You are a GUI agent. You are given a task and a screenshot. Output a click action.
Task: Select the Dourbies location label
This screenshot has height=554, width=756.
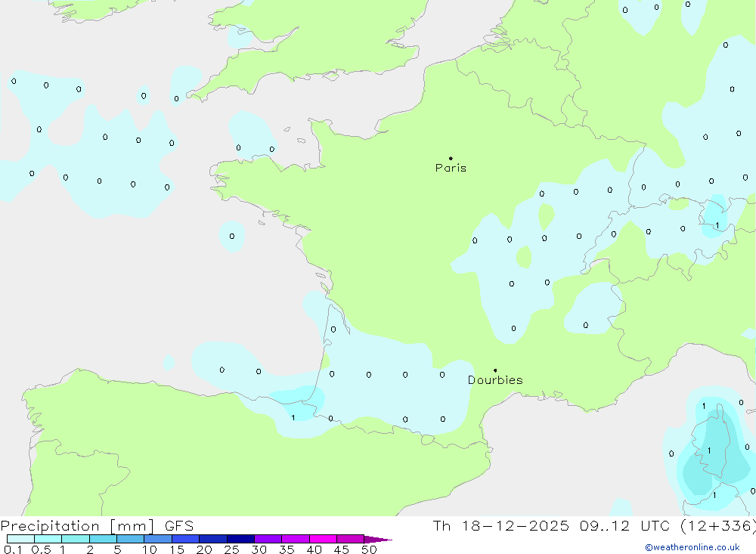495,380
